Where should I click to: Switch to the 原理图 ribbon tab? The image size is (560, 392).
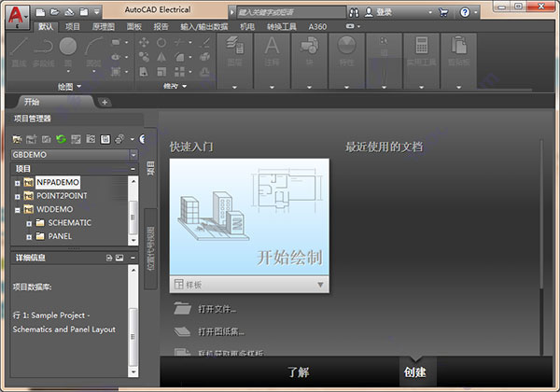pyautogui.click(x=104, y=27)
